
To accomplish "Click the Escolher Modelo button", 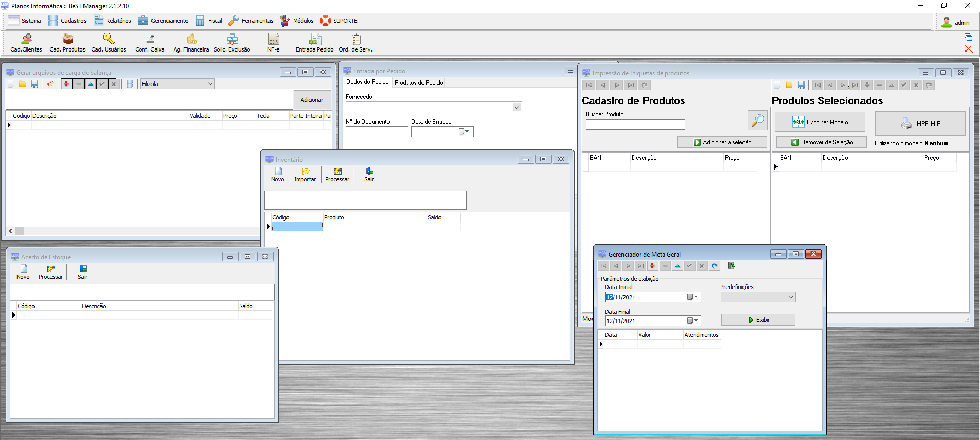I will 820,122.
